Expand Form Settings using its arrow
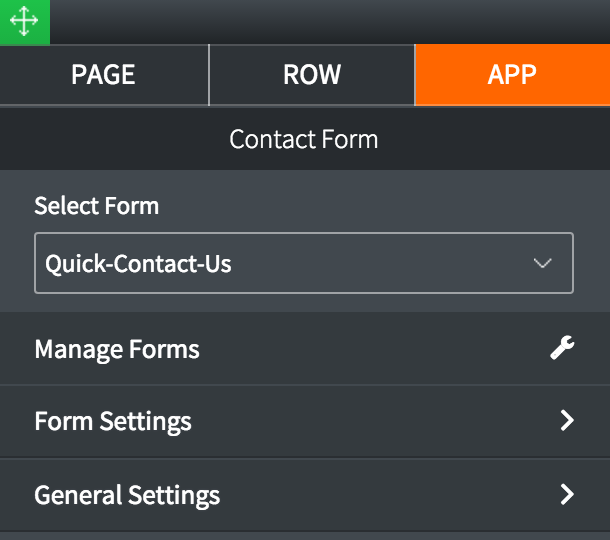610x540 pixels. click(567, 421)
